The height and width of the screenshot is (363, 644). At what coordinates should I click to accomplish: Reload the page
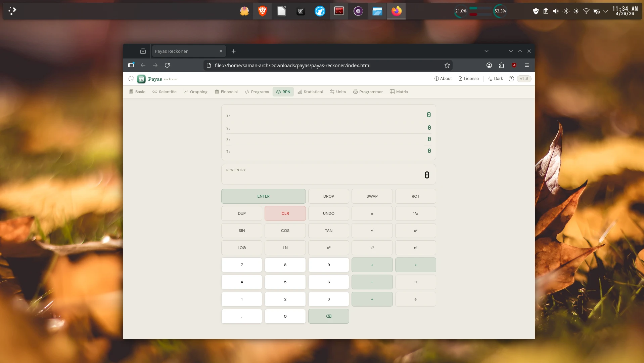(167, 65)
